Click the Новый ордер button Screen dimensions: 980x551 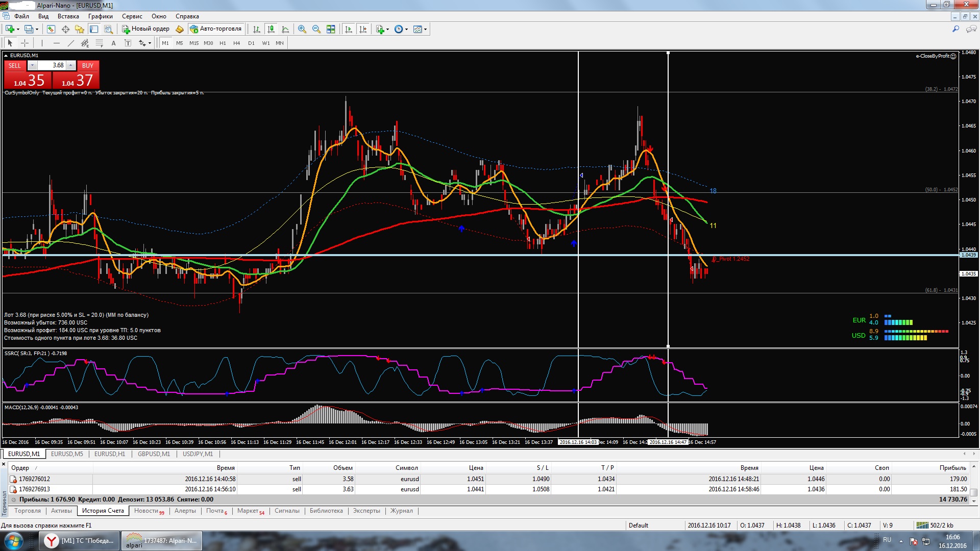pos(145,29)
